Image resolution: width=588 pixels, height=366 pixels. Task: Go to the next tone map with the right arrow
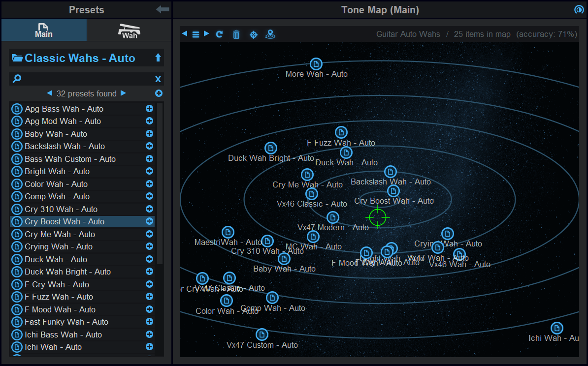pyautogui.click(x=206, y=34)
